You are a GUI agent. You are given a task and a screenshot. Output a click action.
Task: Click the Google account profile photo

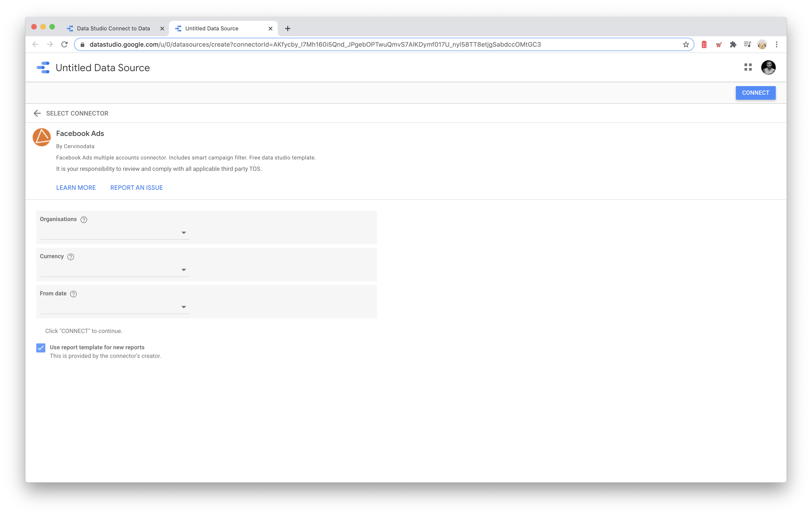[x=768, y=68]
